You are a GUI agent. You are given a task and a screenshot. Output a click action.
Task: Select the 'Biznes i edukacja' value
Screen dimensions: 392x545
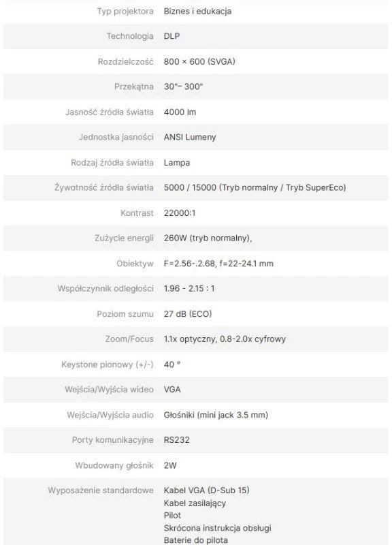click(x=197, y=11)
